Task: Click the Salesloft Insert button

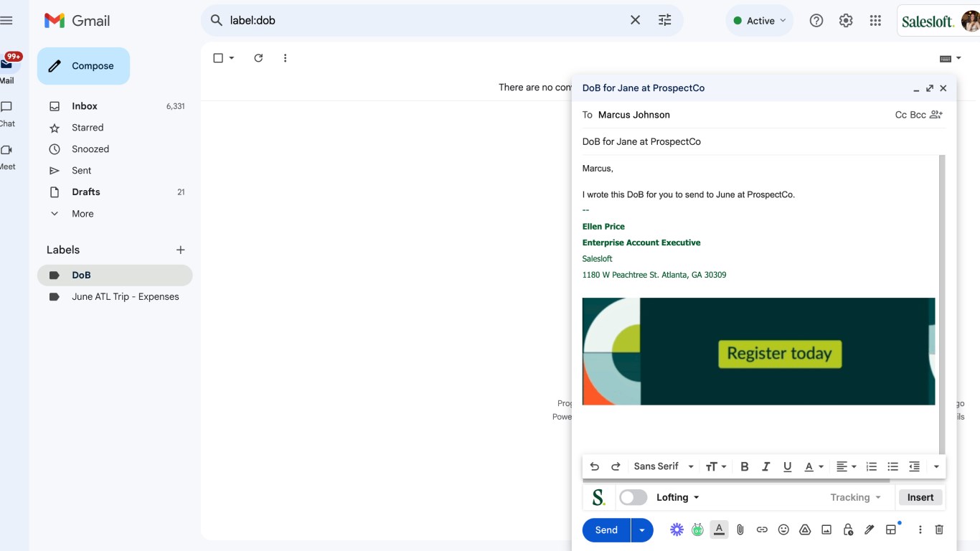Action: point(920,497)
